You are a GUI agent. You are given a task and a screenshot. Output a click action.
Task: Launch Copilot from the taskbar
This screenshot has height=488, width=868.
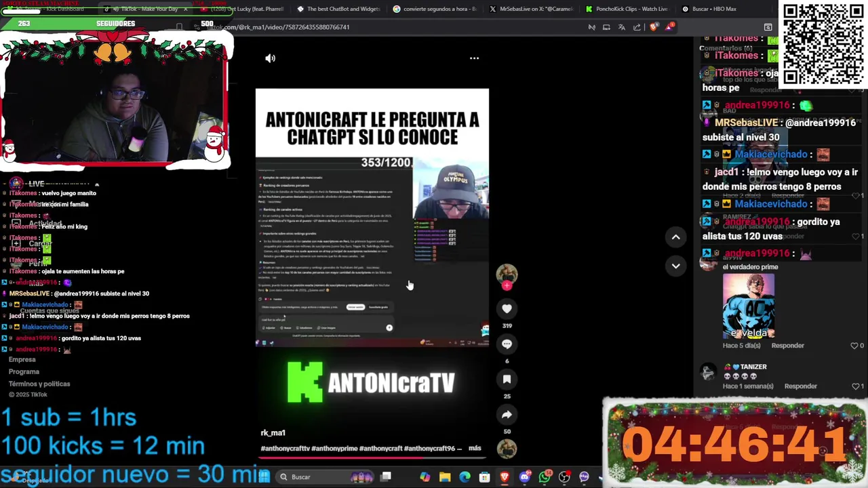pos(425,477)
